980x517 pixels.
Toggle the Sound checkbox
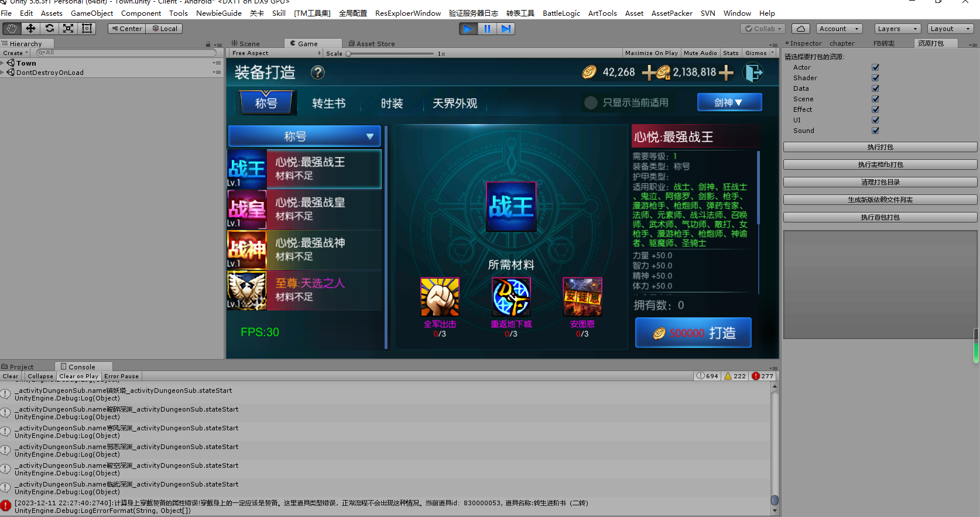(875, 131)
